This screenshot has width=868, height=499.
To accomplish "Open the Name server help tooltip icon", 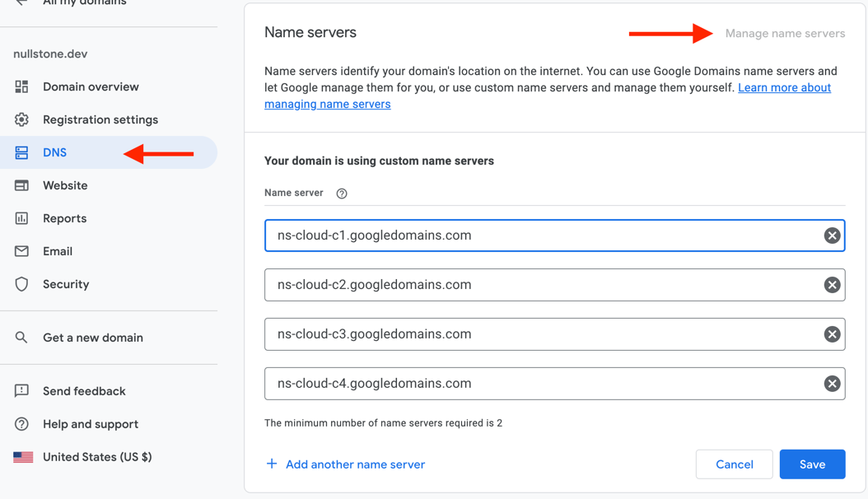I will click(x=341, y=193).
